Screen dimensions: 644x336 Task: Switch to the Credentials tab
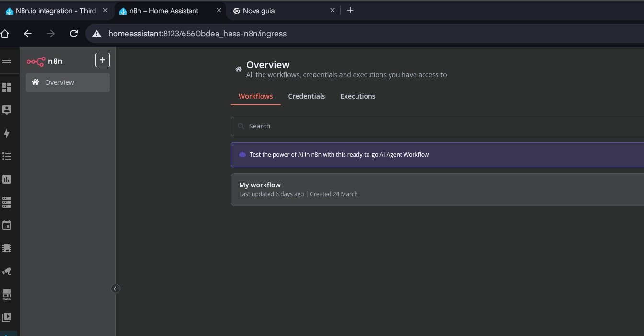pyautogui.click(x=307, y=96)
